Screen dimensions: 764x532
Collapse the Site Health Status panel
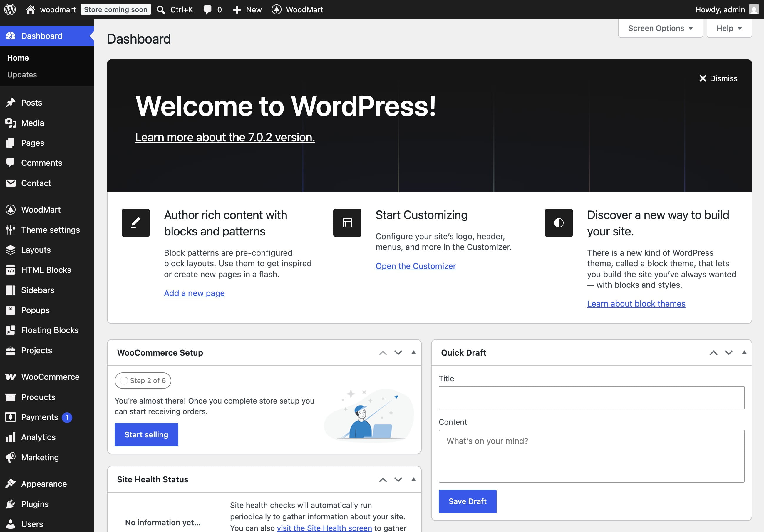pyautogui.click(x=414, y=479)
